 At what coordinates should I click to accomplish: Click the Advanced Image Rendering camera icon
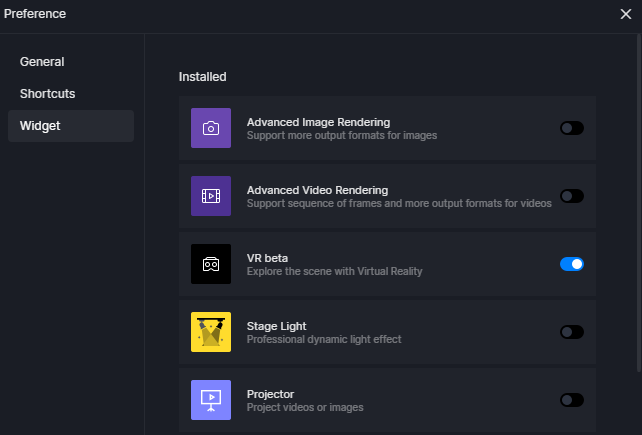(211, 128)
